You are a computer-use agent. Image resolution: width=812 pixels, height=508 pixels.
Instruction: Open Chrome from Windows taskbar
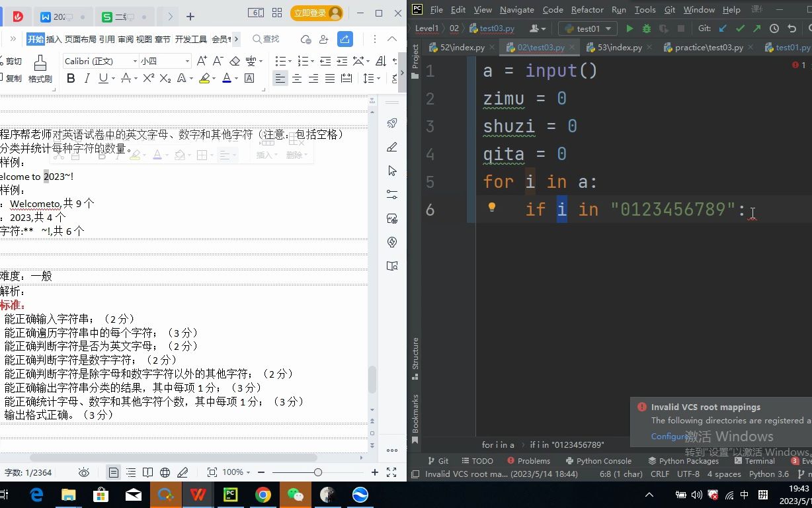(263, 494)
